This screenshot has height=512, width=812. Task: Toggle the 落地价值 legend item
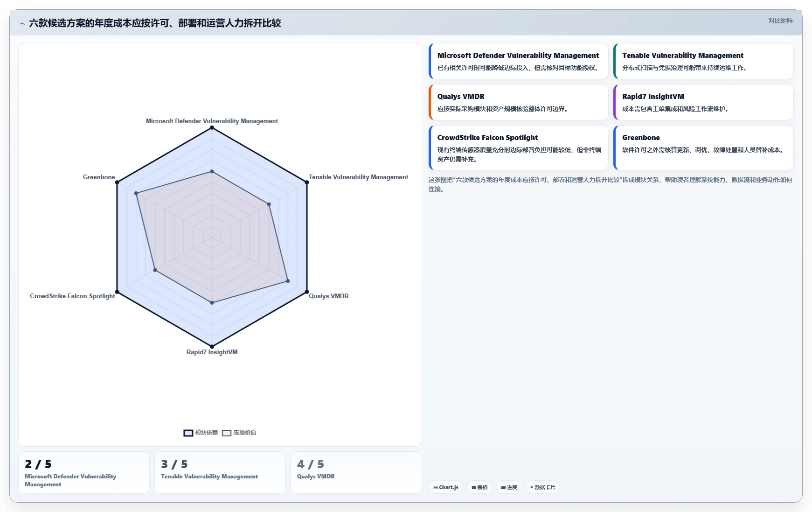coord(239,433)
